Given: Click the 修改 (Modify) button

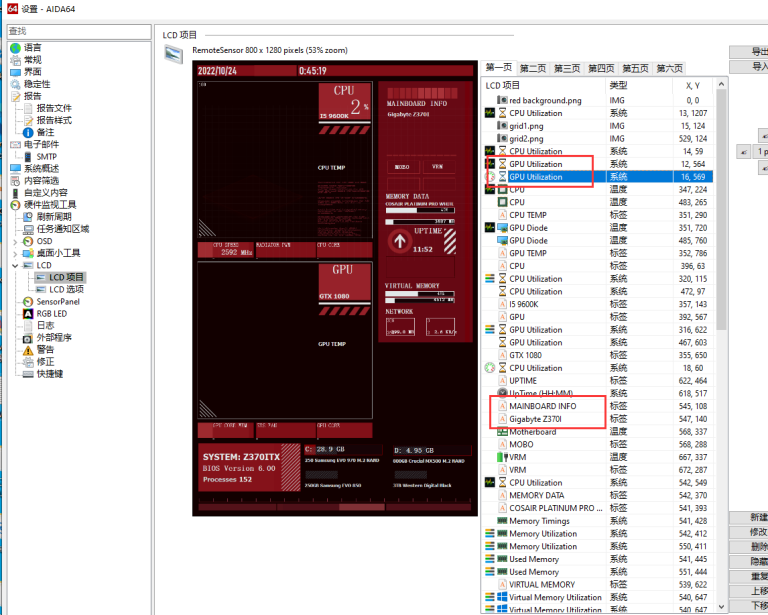Looking at the screenshot, I should point(757,532).
